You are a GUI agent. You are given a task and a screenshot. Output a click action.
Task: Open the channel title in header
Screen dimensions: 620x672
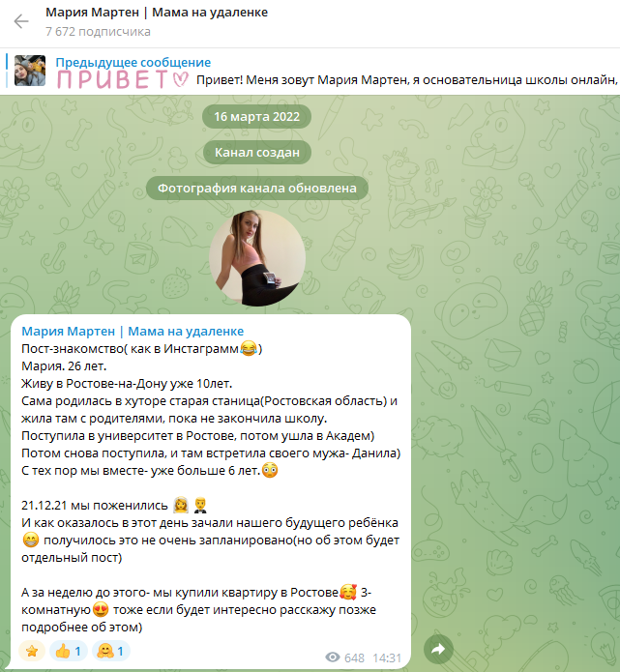(157, 13)
